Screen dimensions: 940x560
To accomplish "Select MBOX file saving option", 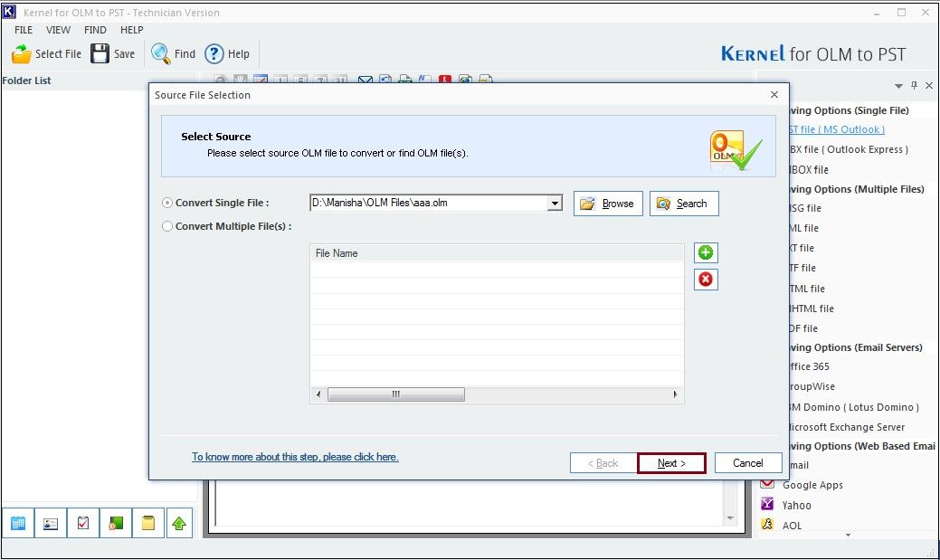I will [x=809, y=170].
